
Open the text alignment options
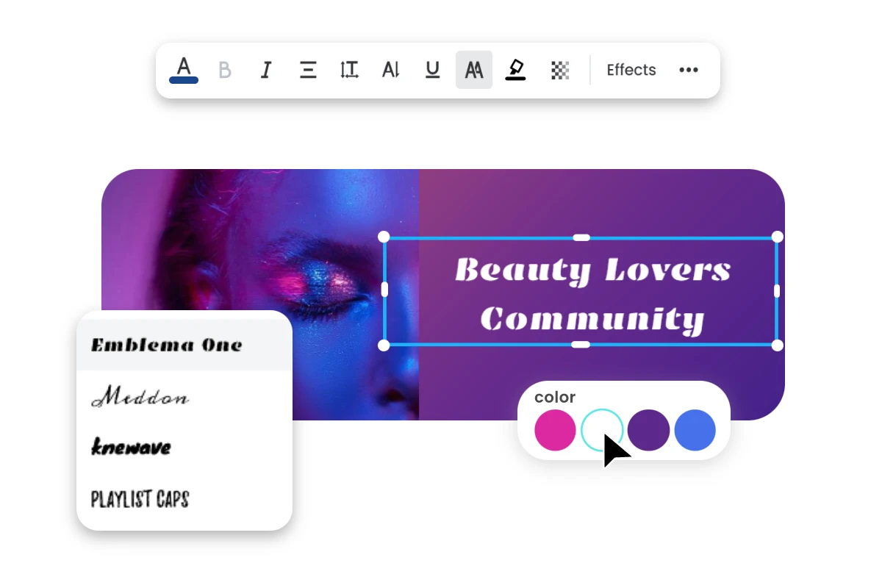(x=307, y=70)
